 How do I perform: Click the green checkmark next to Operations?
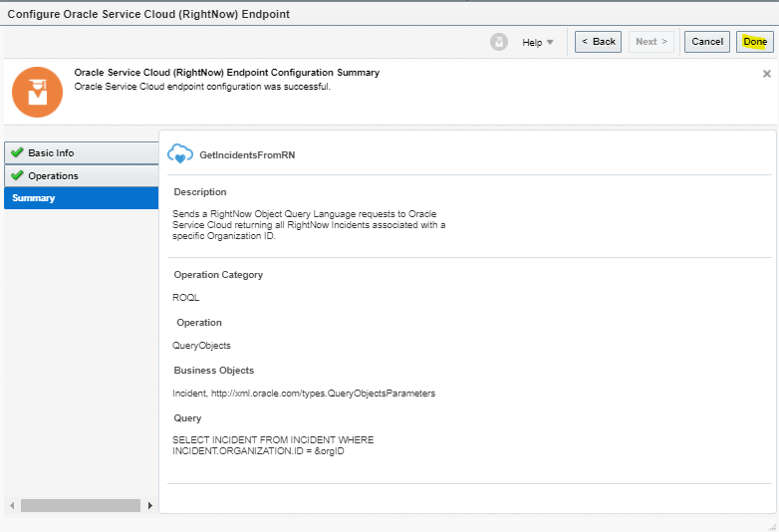point(17,175)
